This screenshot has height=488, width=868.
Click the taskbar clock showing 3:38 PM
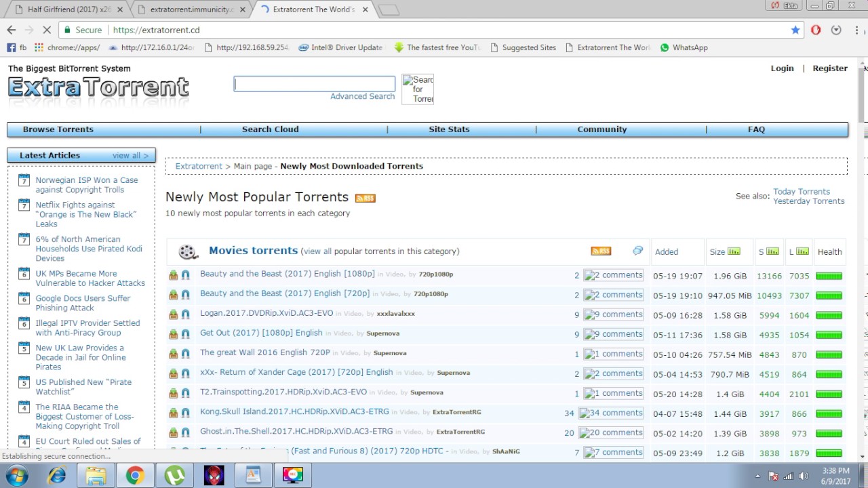tap(835, 476)
